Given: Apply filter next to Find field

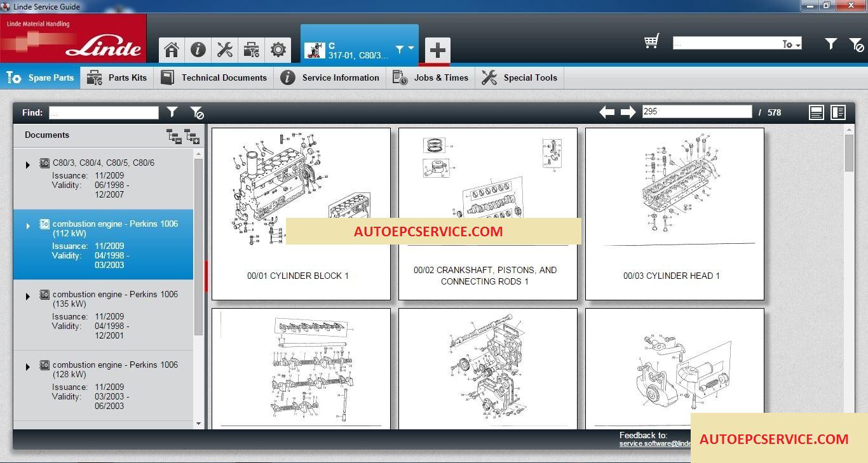Looking at the screenshot, I should click(x=172, y=112).
